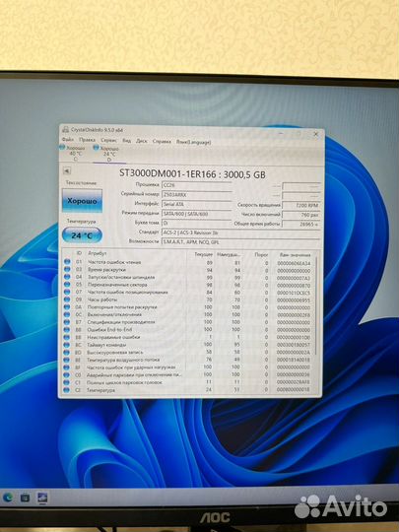Open the Справка menu
This screenshot has width=399, height=532.
(162, 142)
